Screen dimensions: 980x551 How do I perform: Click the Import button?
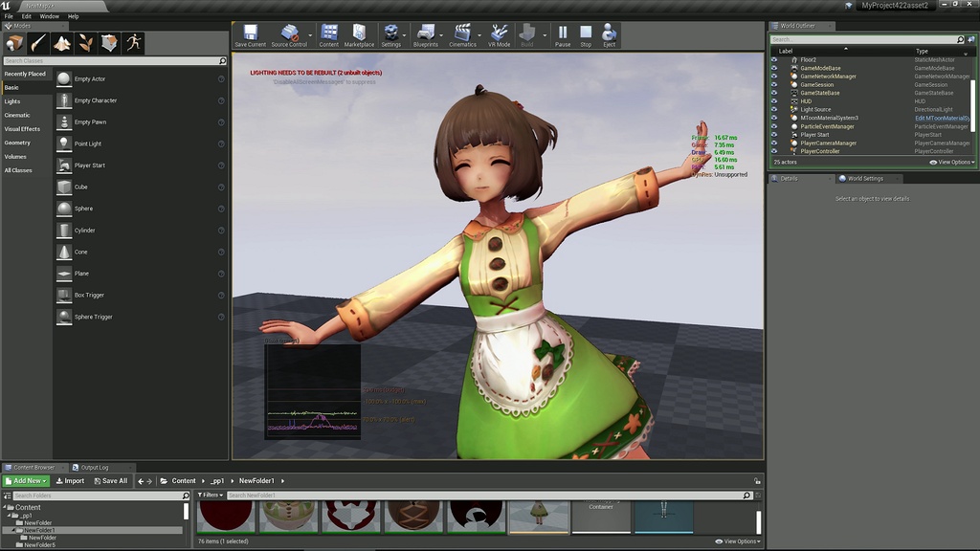[x=70, y=481]
